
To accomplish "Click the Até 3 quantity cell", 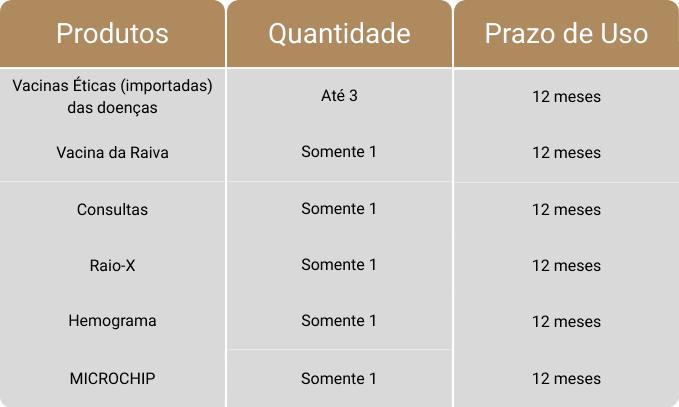I will click(x=339, y=96).
